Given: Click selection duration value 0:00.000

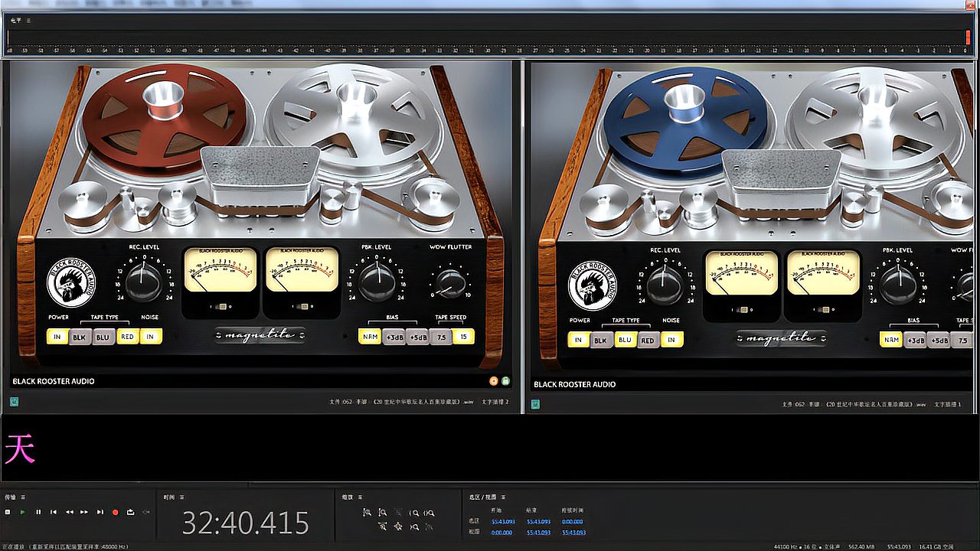Looking at the screenshot, I should click(x=573, y=521).
